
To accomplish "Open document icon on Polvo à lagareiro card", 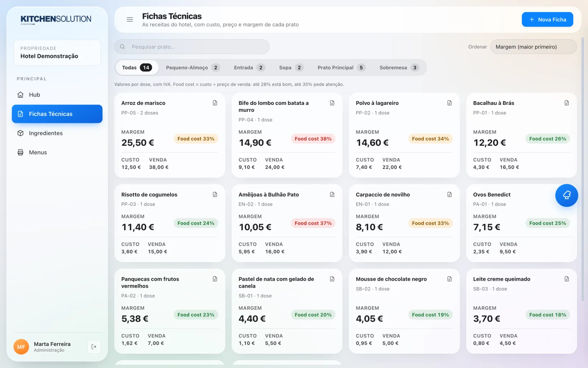I will [449, 103].
